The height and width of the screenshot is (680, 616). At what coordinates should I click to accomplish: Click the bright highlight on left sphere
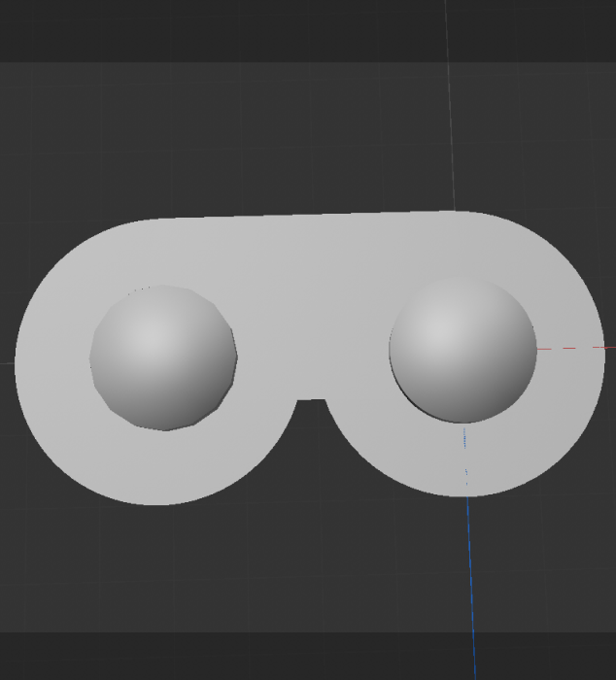[149, 335]
